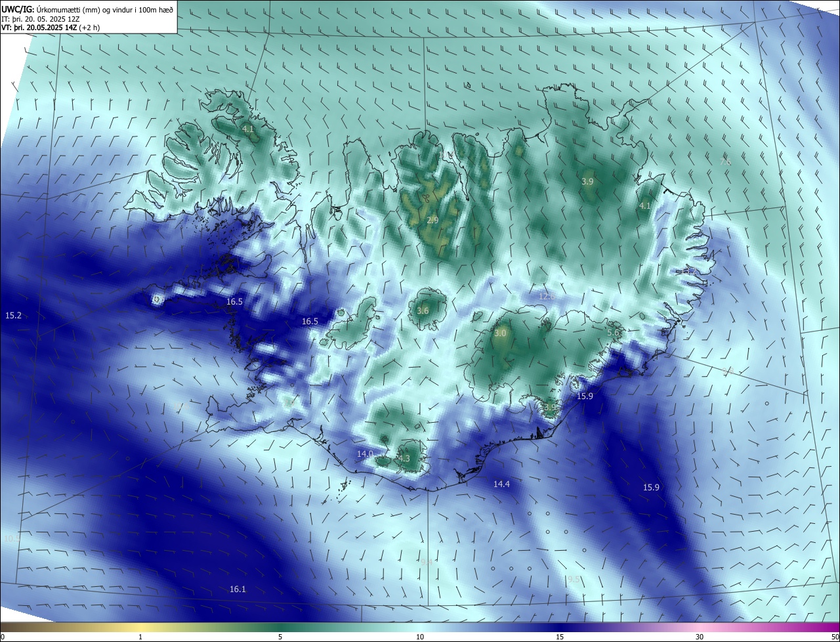Image resolution: width=840 pixels, height=642 pixels.
Task: Click the 15.2 value label
Action: [14, 316]
